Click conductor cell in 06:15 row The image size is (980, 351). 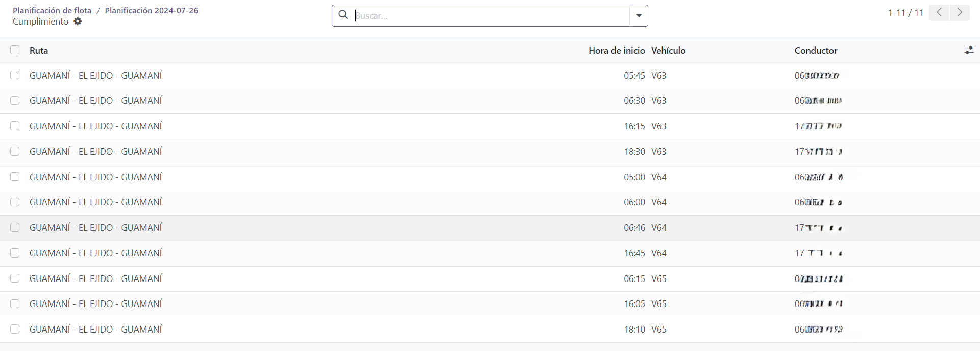click(818, 278)
